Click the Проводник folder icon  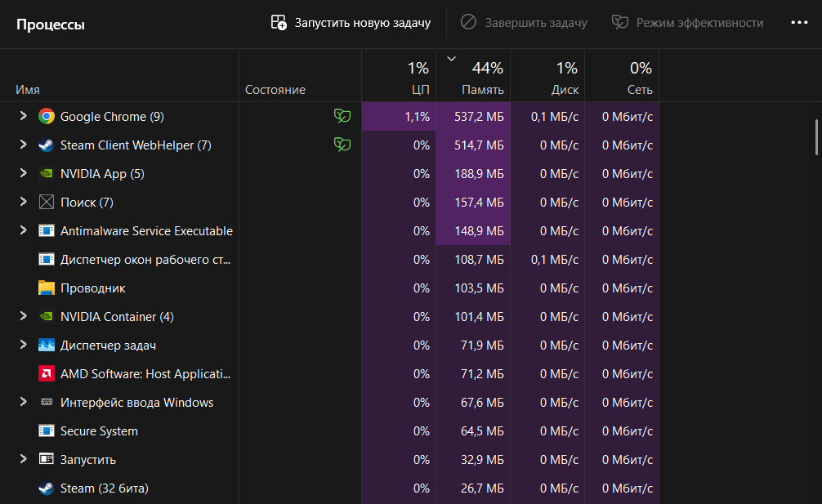(x=47, y=288)
